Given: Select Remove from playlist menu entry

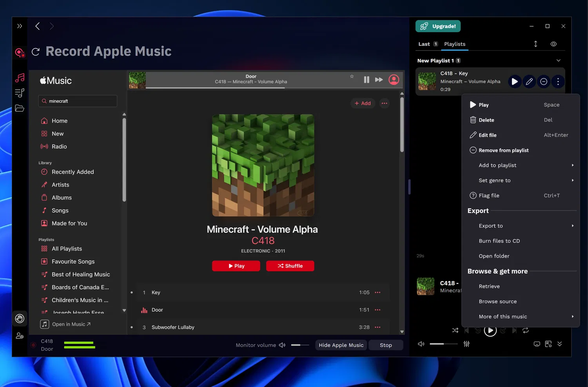Looking at the screenshot, I should click(520, 150).
